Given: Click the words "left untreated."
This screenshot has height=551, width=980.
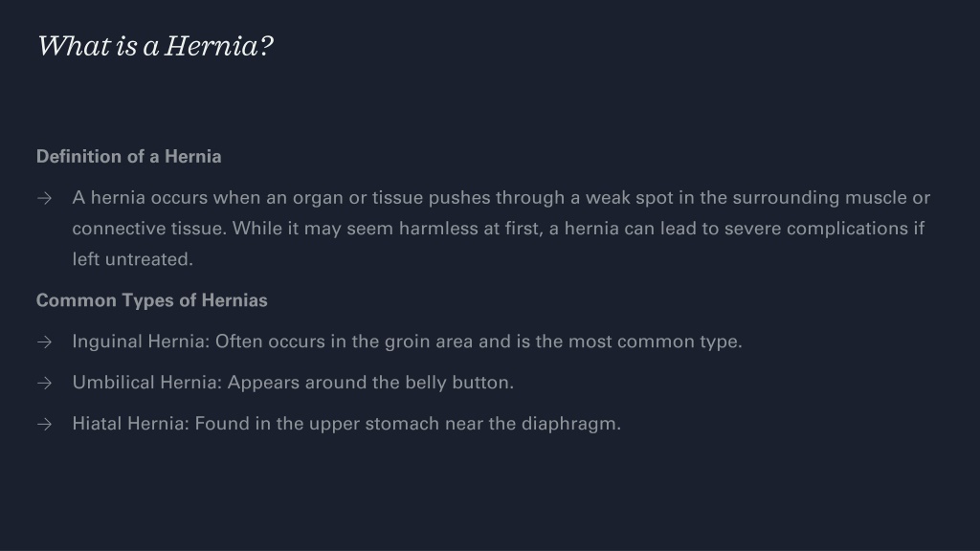Looking at the screenshot, I should (x=132, y=259).
